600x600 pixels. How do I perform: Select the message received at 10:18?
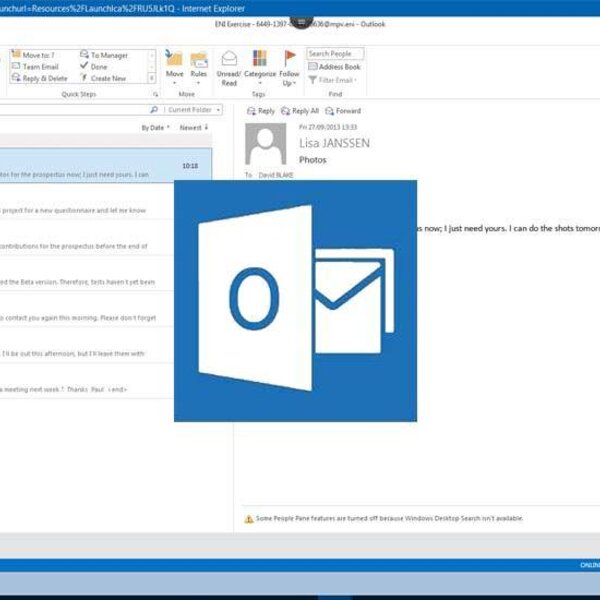tap(106, 165)
